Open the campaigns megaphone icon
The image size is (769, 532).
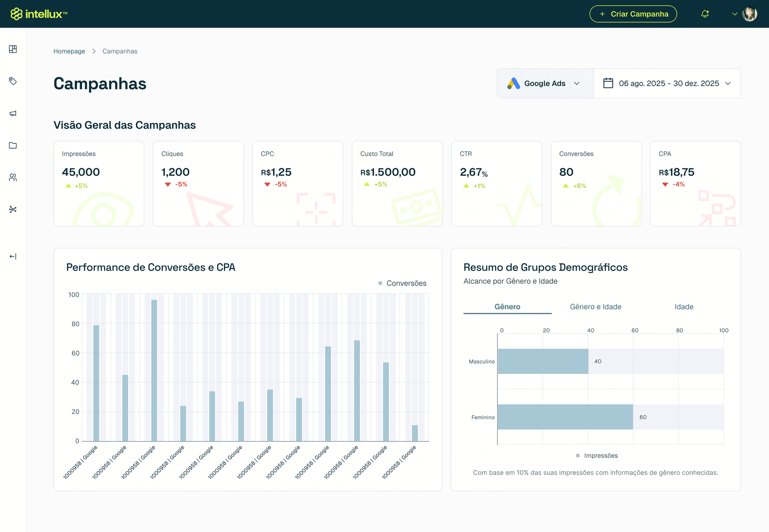pos(13,113)
